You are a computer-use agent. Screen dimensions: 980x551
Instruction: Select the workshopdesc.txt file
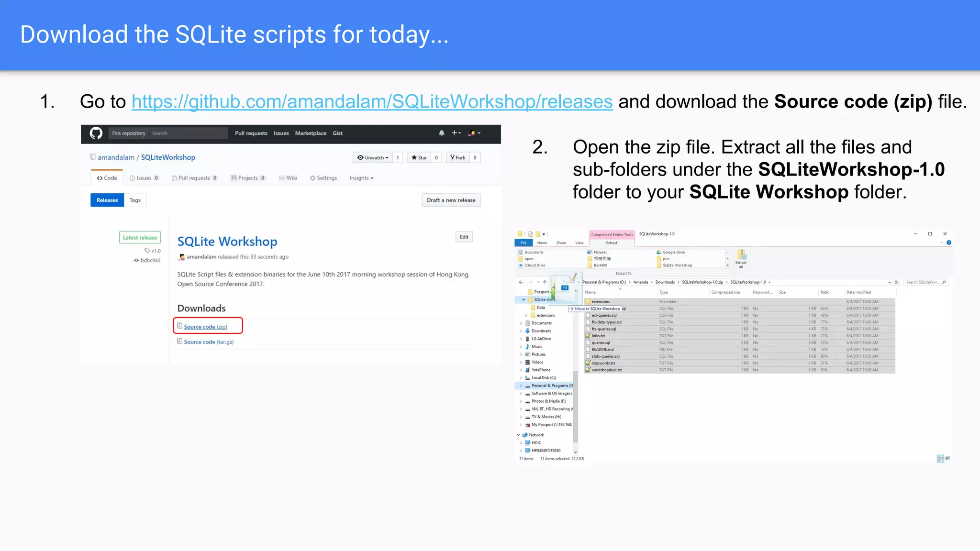(740, 370)
